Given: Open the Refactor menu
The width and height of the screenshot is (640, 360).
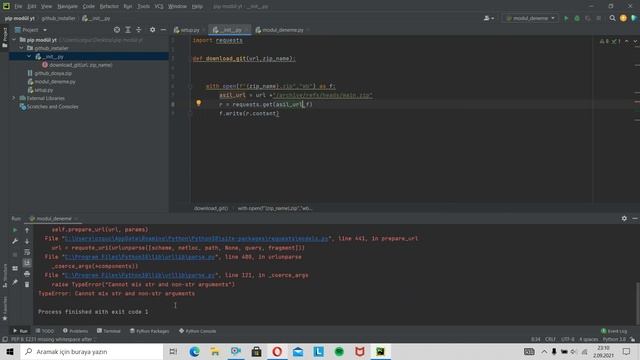Looking at the screenshot, I should tap(109, 6).
